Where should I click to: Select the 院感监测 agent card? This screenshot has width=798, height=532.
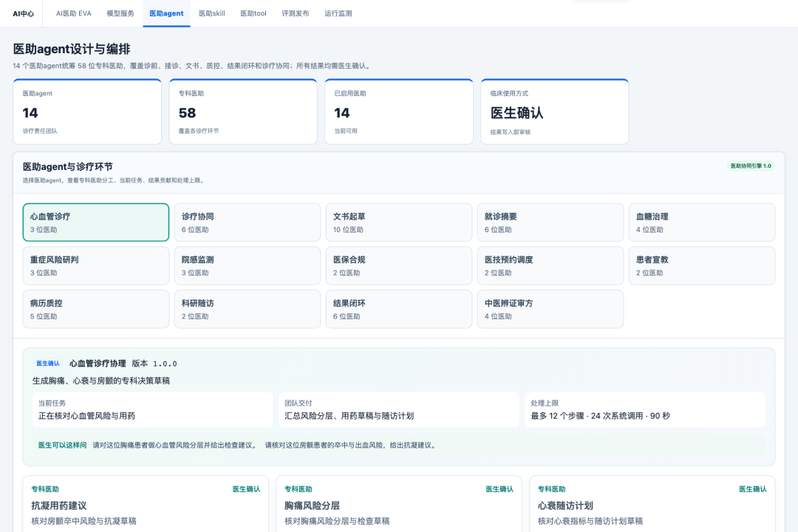click(248, 266)
